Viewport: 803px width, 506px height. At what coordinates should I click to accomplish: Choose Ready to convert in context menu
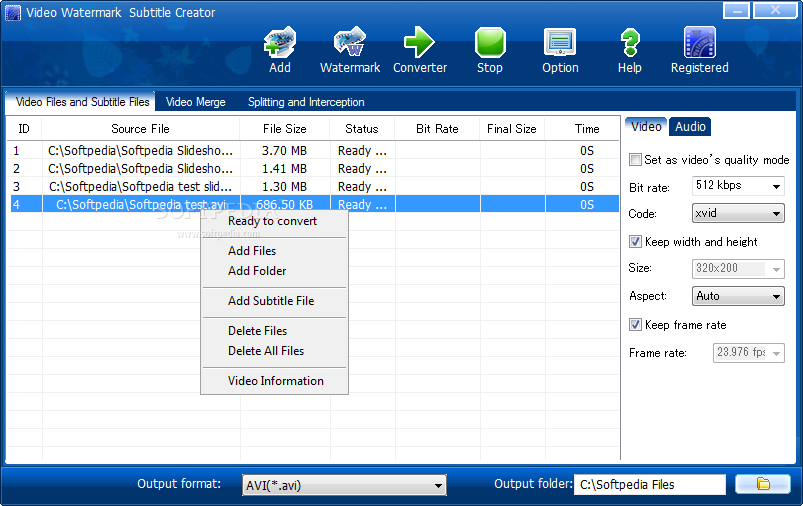click(274, 221)
